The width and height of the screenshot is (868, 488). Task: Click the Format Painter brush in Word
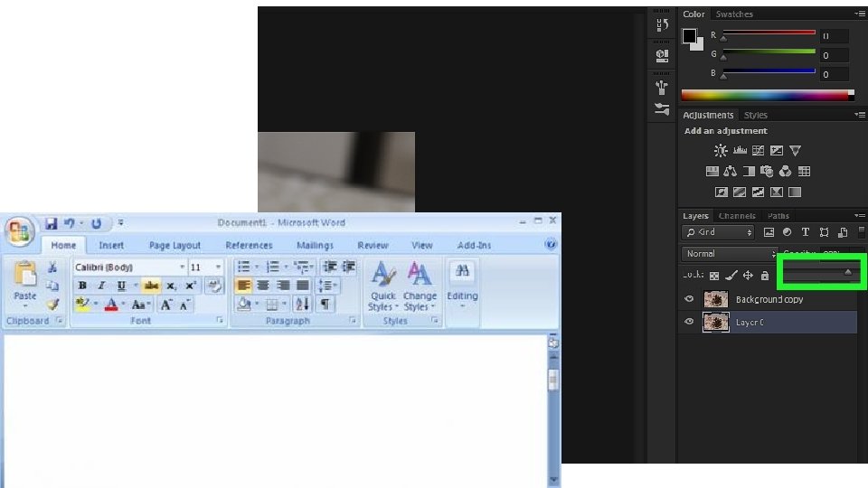[52, 304]
